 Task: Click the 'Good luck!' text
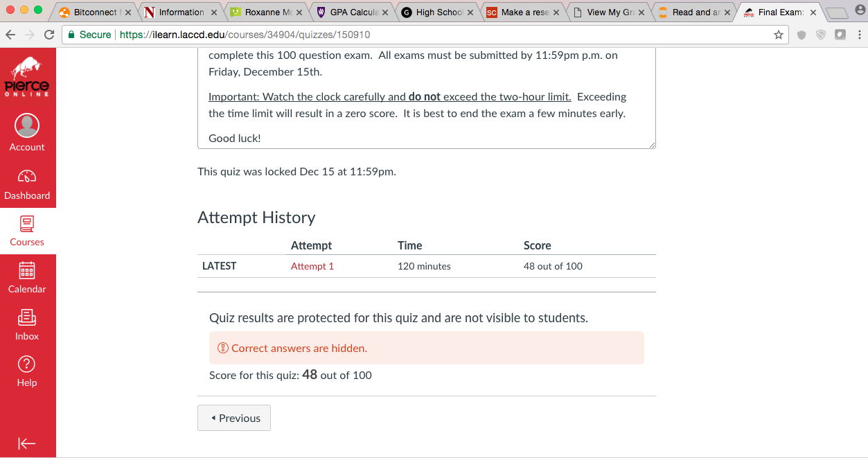pos(235,138)
